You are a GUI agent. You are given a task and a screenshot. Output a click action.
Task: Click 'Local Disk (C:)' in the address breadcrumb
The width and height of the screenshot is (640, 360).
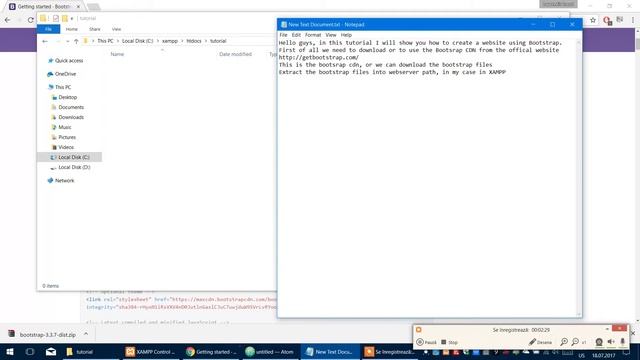click(138, 41)
